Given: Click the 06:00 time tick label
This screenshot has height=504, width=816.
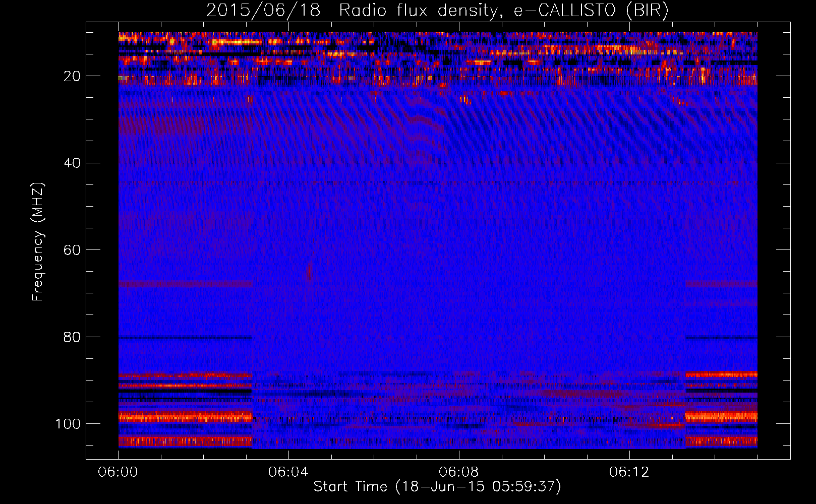Looking at the screenshot, I should tap(118, 472).
